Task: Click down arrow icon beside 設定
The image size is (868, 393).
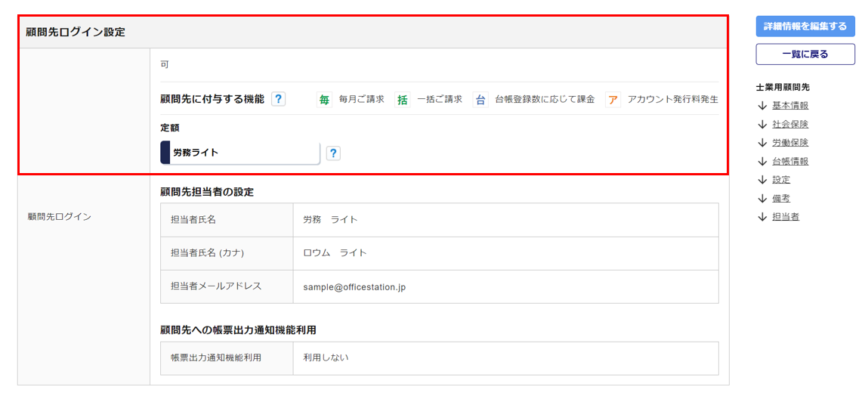Action: [762, 180]
